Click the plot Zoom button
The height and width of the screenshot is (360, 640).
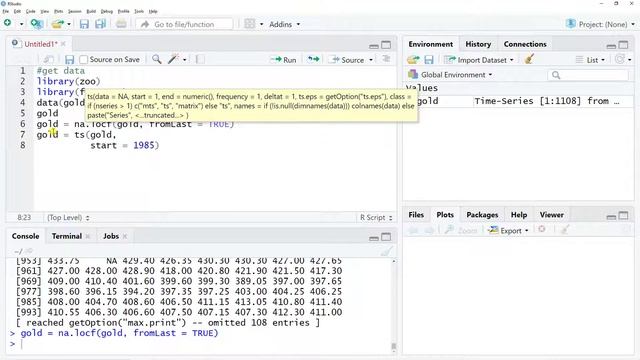coord(462,231)
